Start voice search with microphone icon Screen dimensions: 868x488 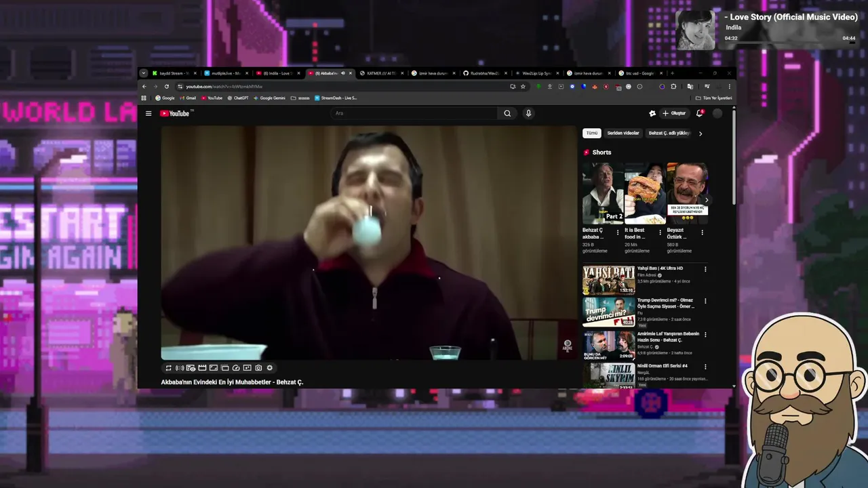tap(528, 113)
